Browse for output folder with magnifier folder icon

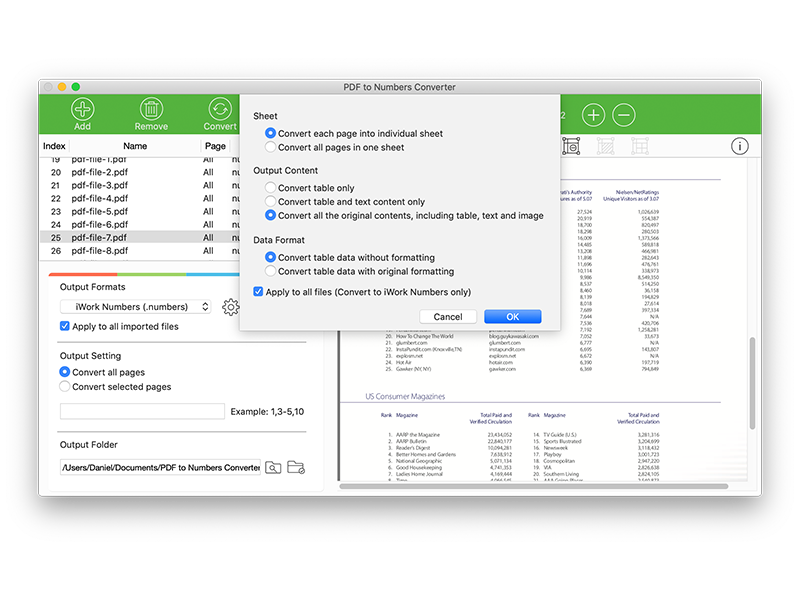point(273,467)
